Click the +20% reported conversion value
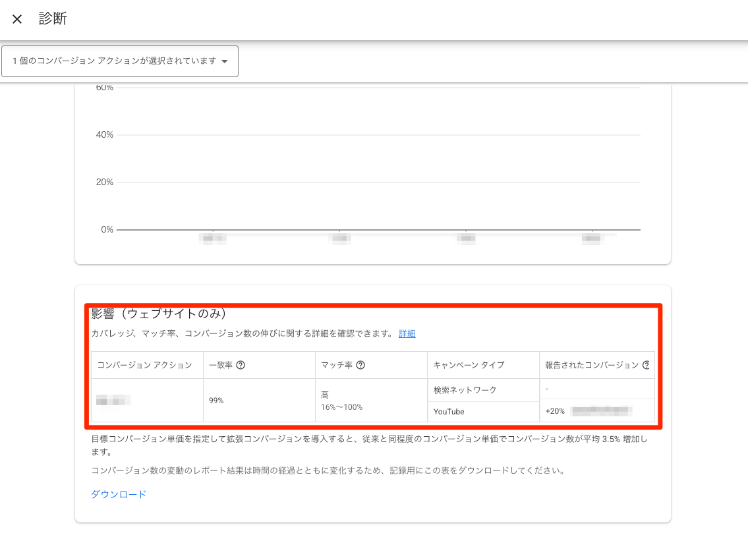The image size is (748, 560). tap(556, 411)
